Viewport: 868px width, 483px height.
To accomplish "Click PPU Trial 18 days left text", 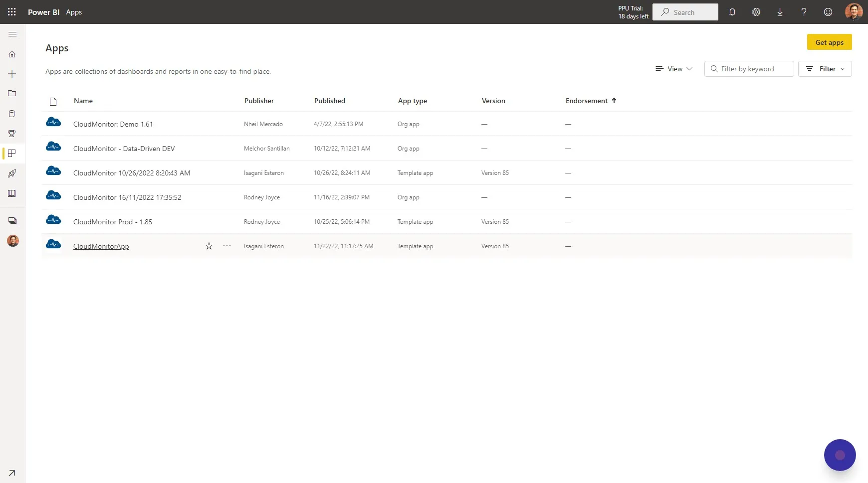I will tap(634, 12).
